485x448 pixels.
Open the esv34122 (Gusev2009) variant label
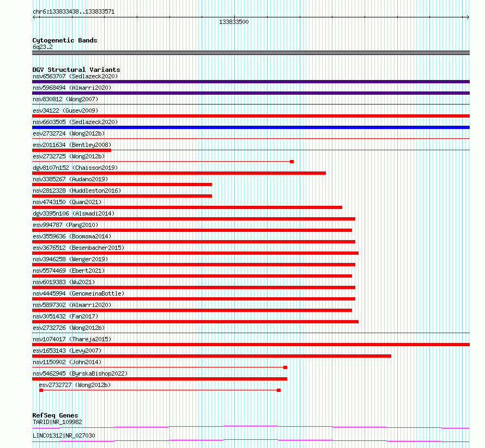65,111
